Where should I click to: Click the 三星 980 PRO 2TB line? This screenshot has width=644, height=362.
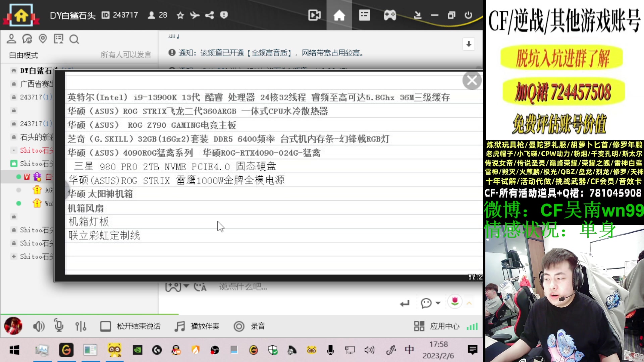point(175,167)
